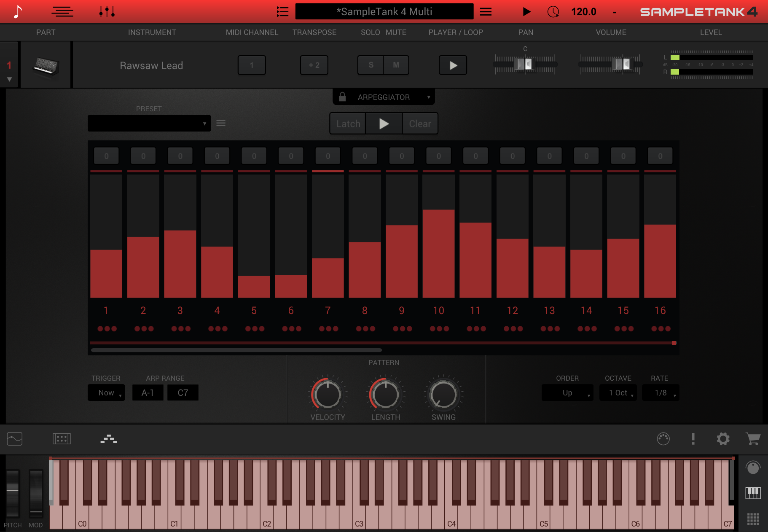Click the Rawsaw Lead instrument name
Viewport: 768px width, 532px height.
tap(151, 65)
